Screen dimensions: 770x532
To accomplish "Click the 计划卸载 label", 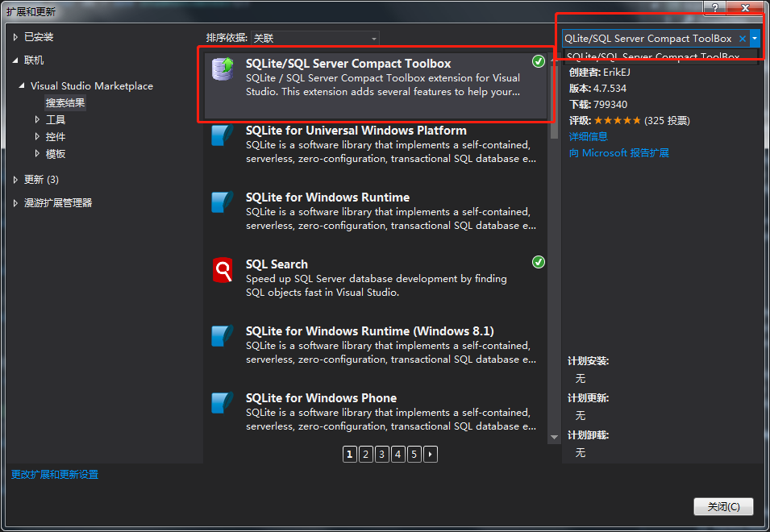I will pos(589,434).
